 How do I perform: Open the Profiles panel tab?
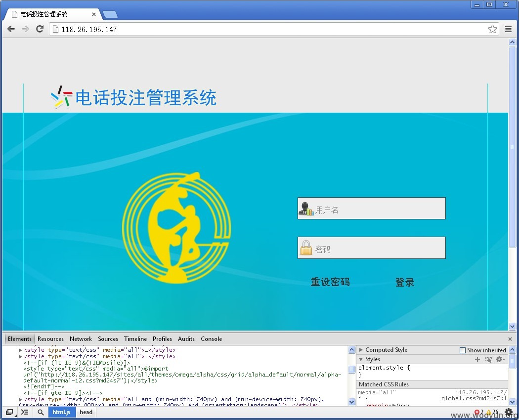tap(162, 338)
